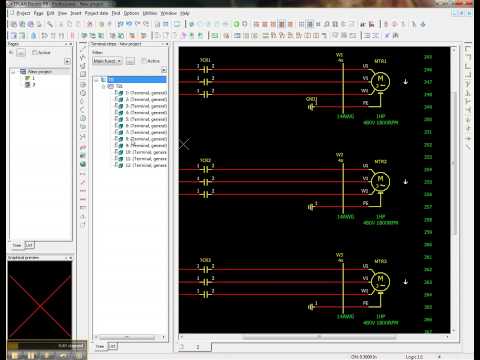This screenshot has height=360, width=480.
Task: Switch Terminal strips navigator to List tab
Action: 112,346
